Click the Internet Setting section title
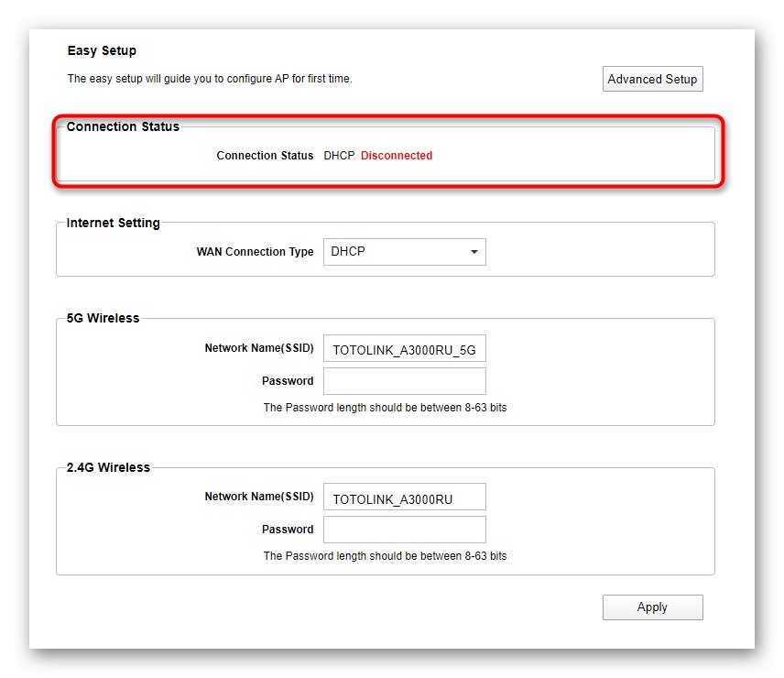The width and height of the screenshot is (784, 678). click(x=114, y=223)
